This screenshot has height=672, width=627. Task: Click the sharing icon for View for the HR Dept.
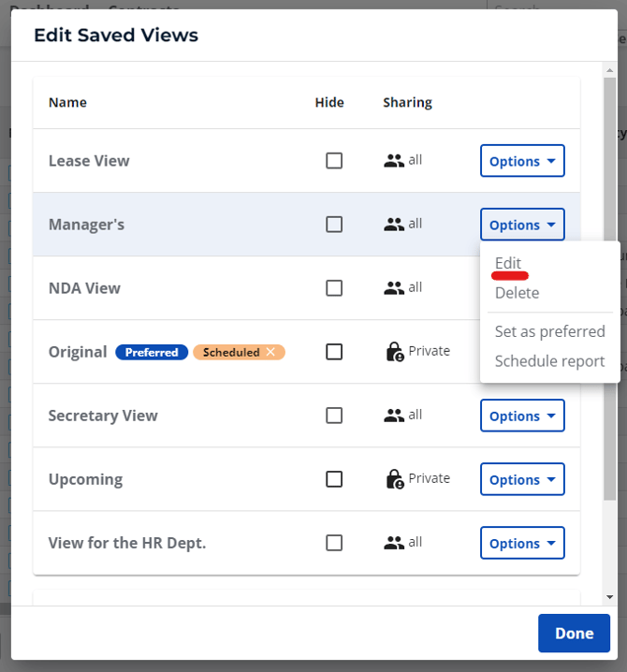pyautogui.click(x=394, y=543)
